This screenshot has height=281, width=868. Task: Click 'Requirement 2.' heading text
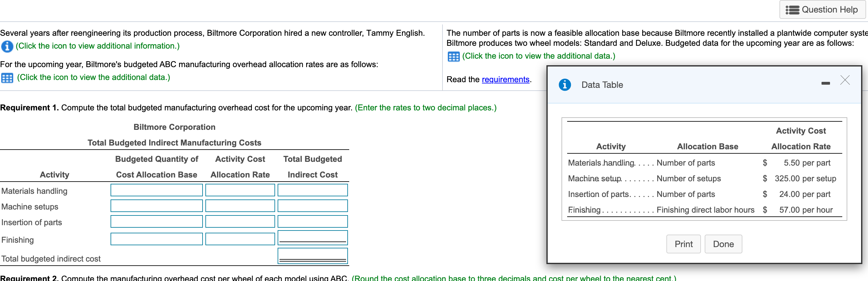(x=29, y=278)
